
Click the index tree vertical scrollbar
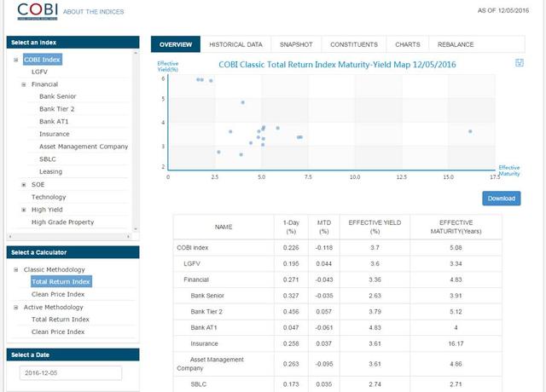[136, 141]
